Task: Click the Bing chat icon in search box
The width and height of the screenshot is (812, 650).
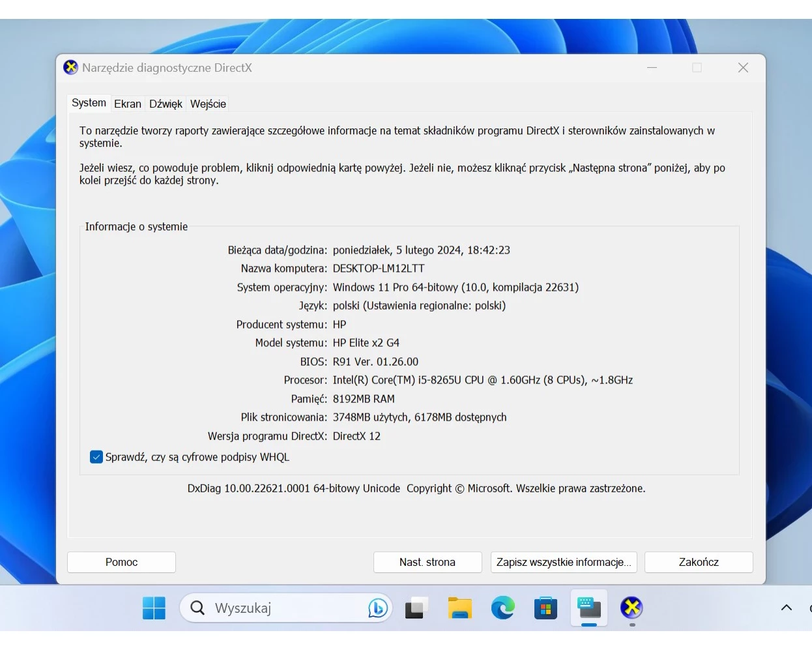Action: click(378, 608)
